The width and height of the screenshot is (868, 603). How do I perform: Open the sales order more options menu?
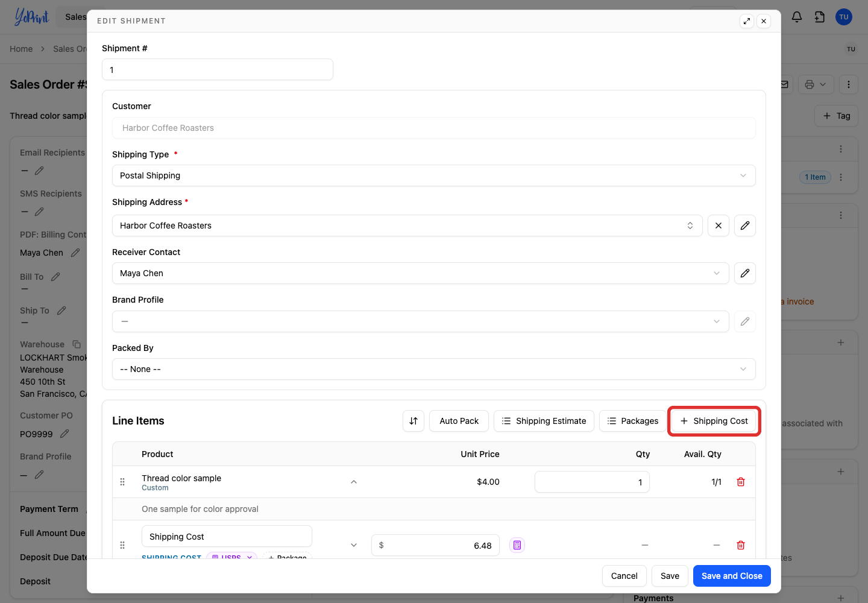point(849,84)
